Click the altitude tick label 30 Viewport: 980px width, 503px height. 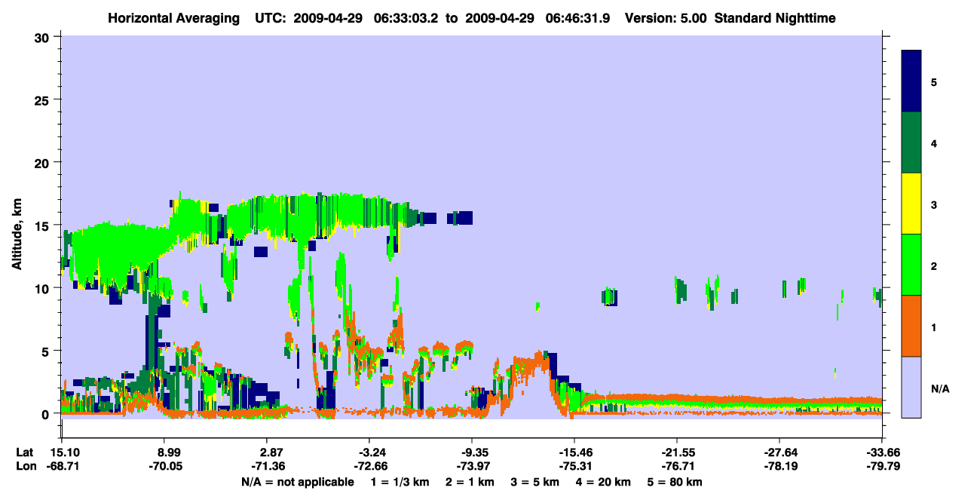coord(43,37)
